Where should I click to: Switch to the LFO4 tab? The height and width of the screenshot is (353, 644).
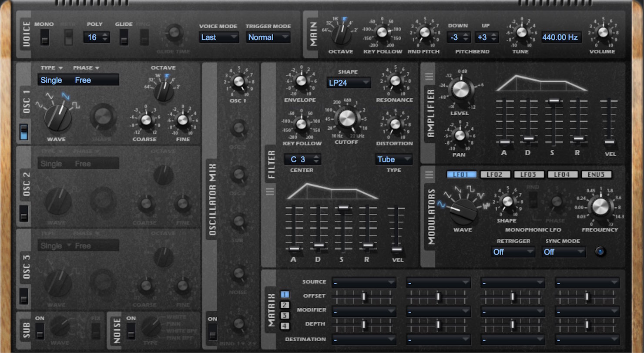tap(563, 175)
